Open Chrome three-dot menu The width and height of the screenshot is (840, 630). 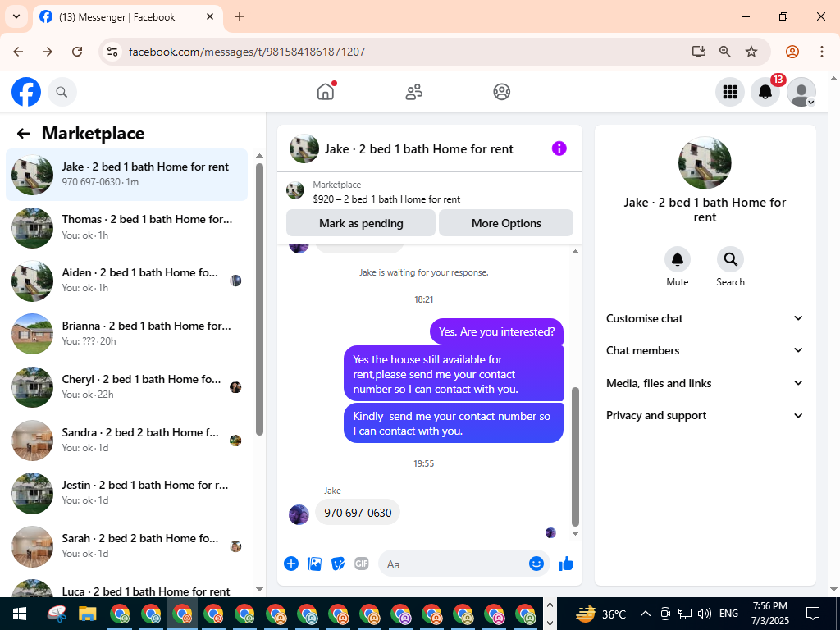[x=822, y=52]
